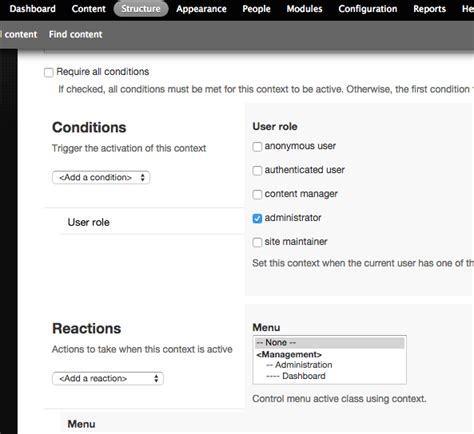The height and width of the screenshot is (434, 474).
Task: Navigate to the People menu
Action: click(256, 9)
